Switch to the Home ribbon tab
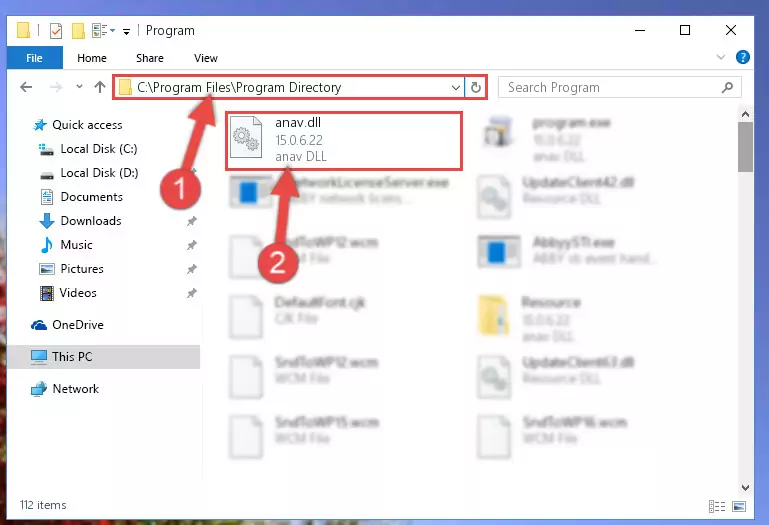 tap(92, 58)
